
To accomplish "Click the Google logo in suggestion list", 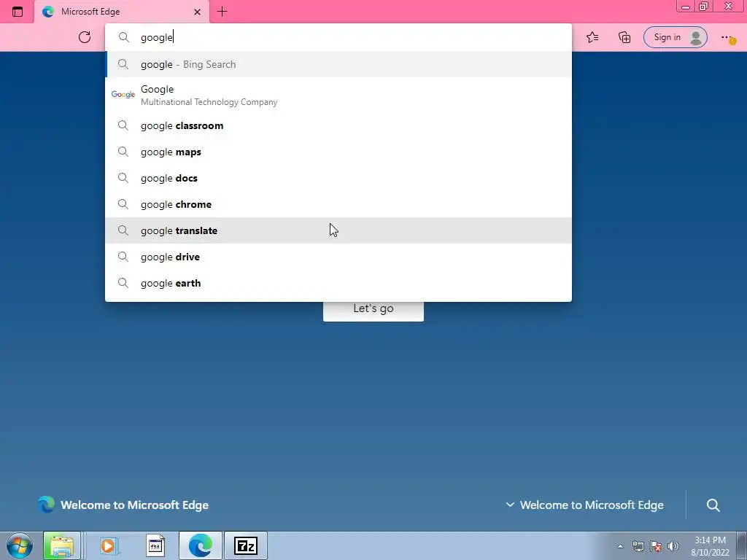I will coord(123,94).
